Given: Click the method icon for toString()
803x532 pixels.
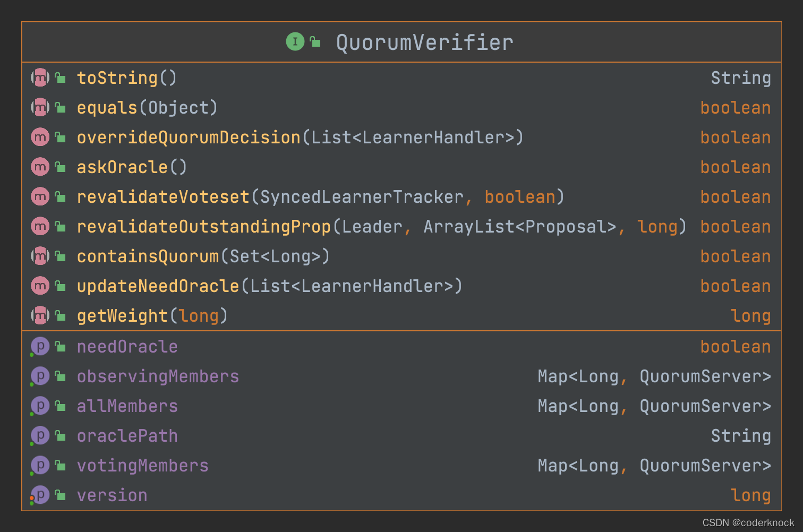Looking at the screenshot, I should click(x=40, y=78).
